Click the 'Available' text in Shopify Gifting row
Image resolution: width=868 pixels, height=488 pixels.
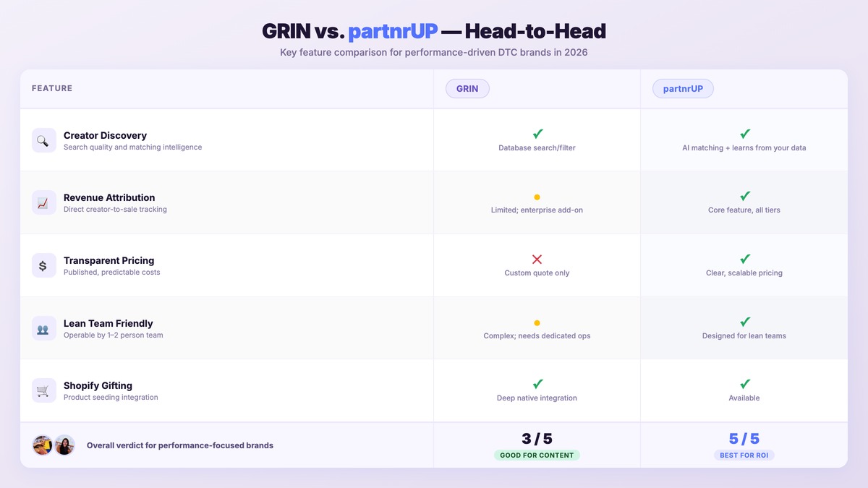pos(744,398)
